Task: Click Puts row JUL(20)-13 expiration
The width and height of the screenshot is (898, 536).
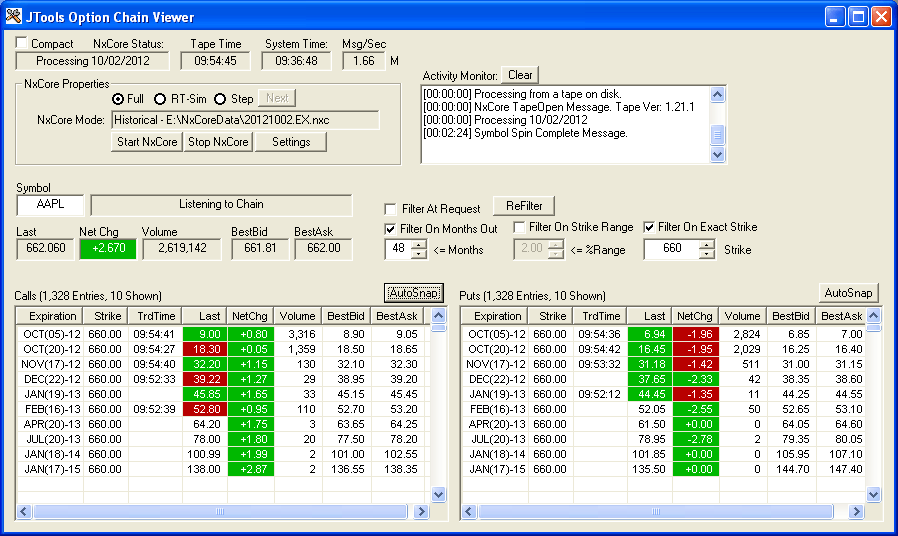Action: click(495, 439)
